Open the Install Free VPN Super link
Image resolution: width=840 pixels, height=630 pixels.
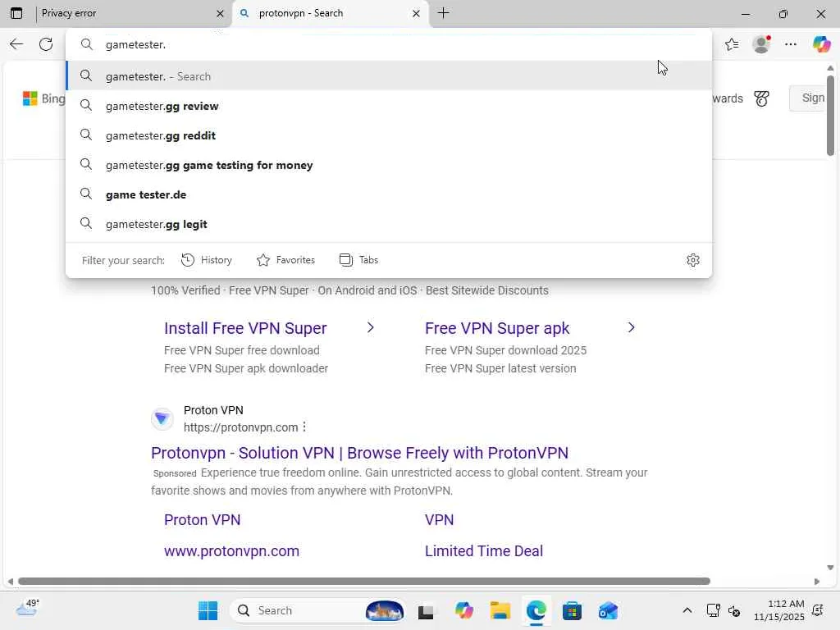pyautogui.click(x=245, y=328)
